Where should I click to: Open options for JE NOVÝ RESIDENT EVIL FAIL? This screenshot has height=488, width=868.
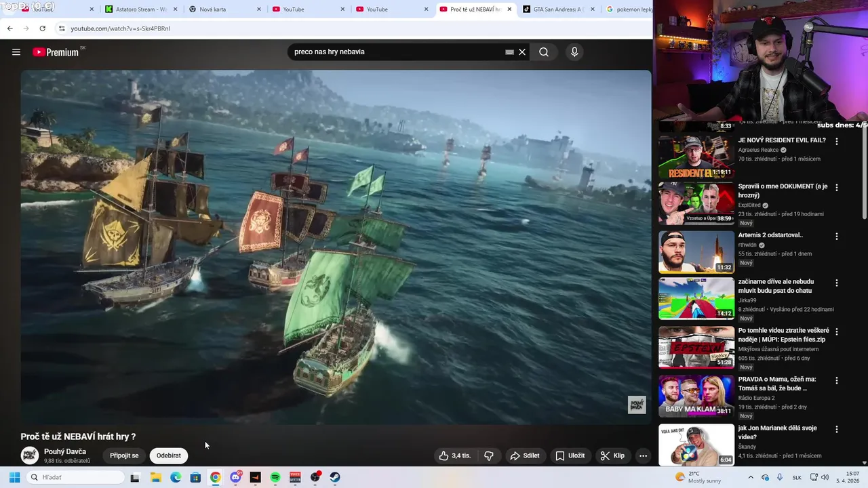tap(837, 142)
